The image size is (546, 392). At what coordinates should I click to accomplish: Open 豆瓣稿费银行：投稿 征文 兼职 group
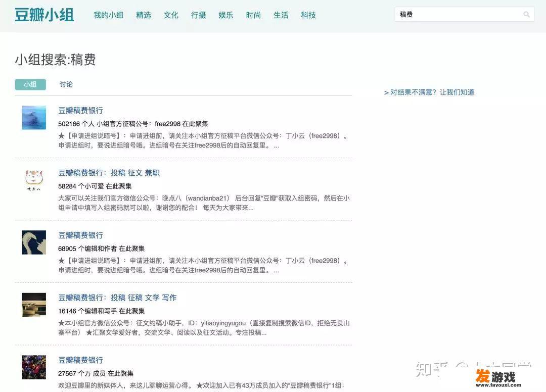109,173
